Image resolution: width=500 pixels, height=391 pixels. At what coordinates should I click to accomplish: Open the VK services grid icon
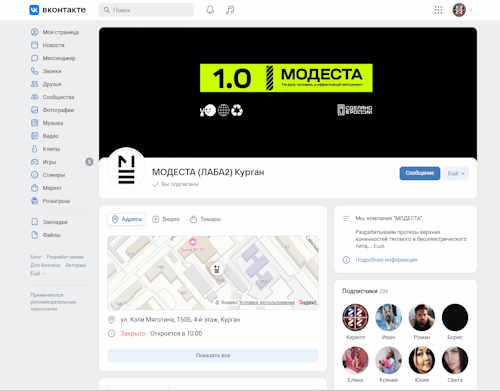click(438, 10)
